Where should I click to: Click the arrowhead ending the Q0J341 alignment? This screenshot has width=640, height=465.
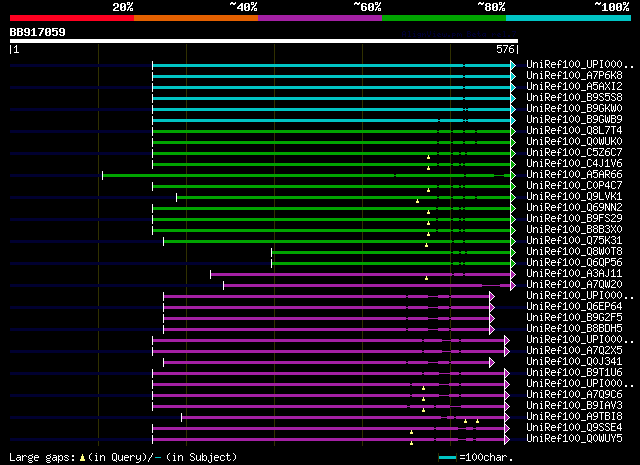pos(492,363)
